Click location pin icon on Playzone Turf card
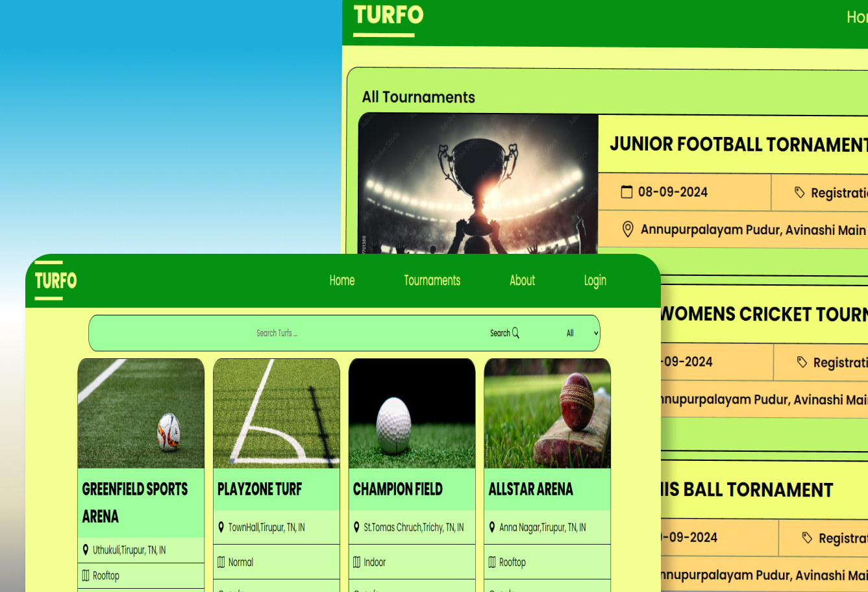The image size is (868, 592). pos(221,527)
